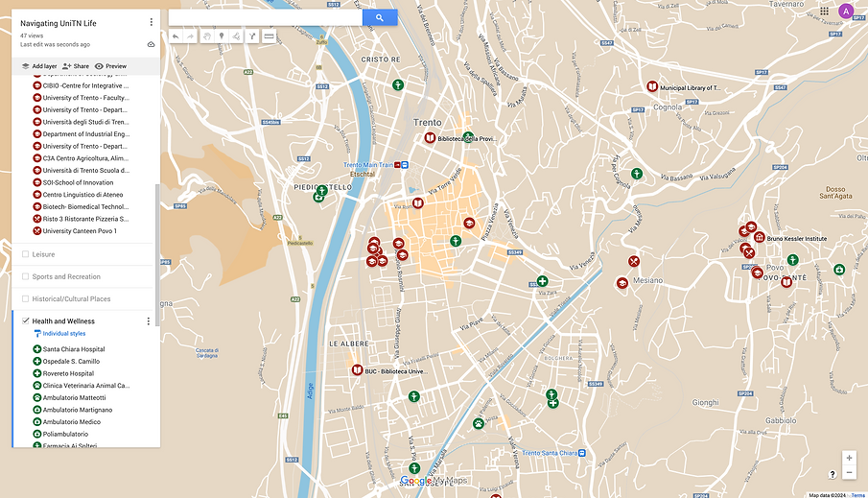868x498 pixels.
Task: Click the cloud saved-status icon
Action: pyautogui.click(x=152, y=44)
